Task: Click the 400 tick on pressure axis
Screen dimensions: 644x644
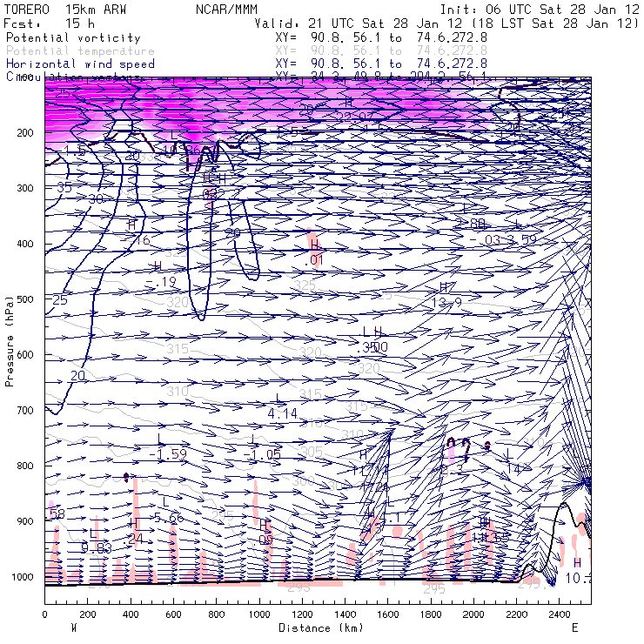Action: (x=25, y=244)
